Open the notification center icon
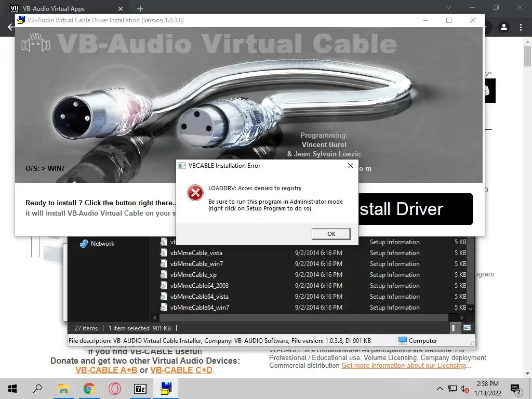 coord(516,389)
